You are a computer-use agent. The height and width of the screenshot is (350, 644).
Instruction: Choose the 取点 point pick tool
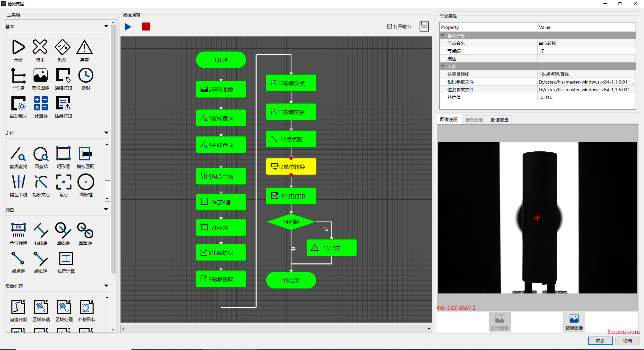[x=64, y=182]
